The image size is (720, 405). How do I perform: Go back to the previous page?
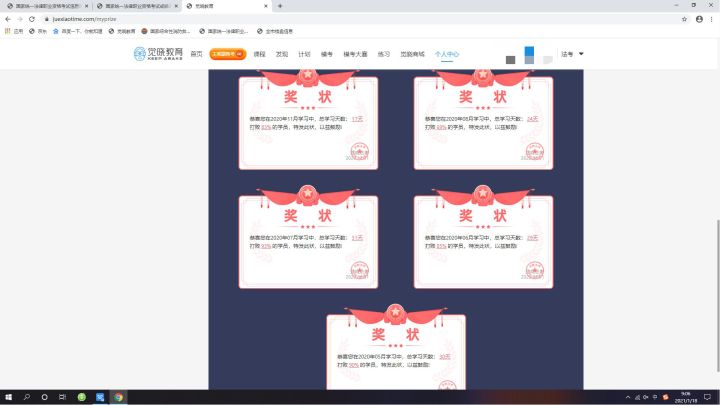pos(8,19)
